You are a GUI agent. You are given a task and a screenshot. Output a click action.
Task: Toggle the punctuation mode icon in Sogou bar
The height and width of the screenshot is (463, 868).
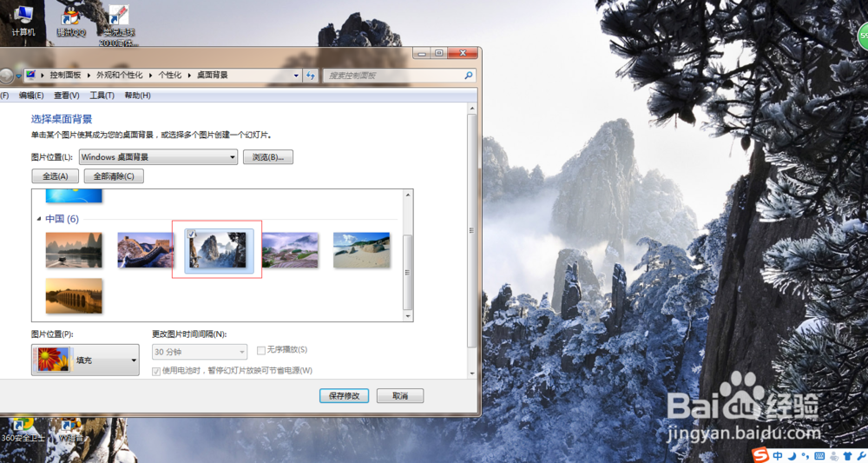point(806,457)
